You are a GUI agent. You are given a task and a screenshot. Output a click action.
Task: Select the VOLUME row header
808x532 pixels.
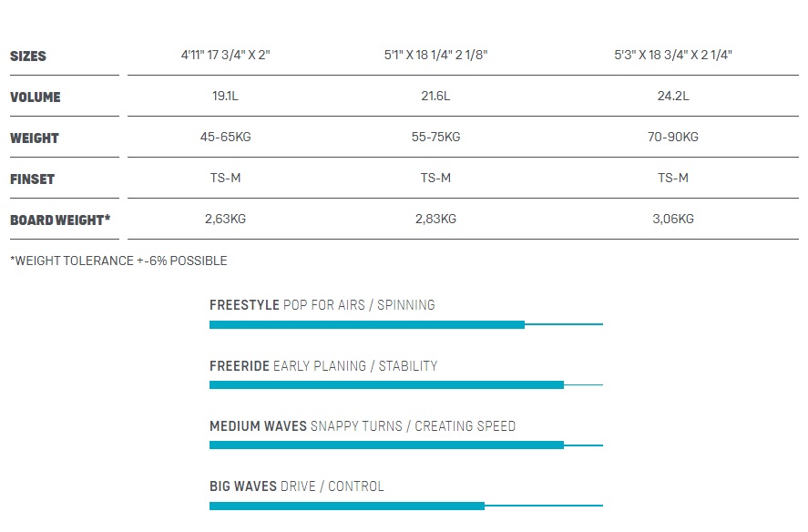[x=35, y=97]
